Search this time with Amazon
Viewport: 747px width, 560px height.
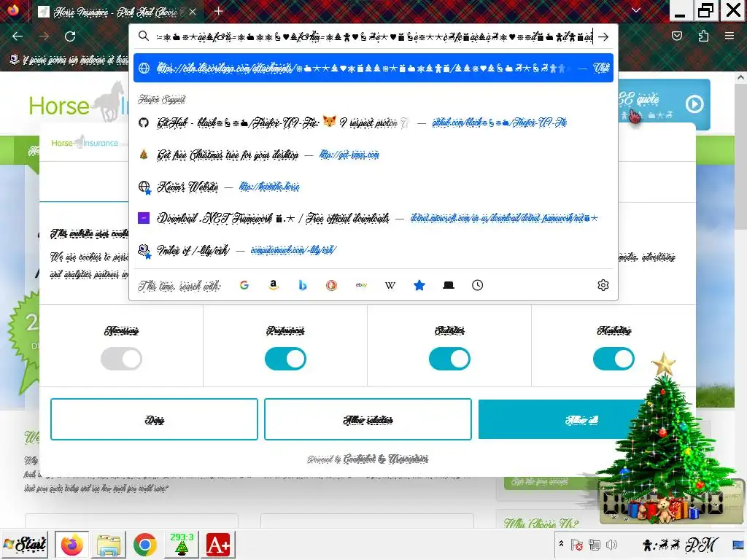point(274,285)
